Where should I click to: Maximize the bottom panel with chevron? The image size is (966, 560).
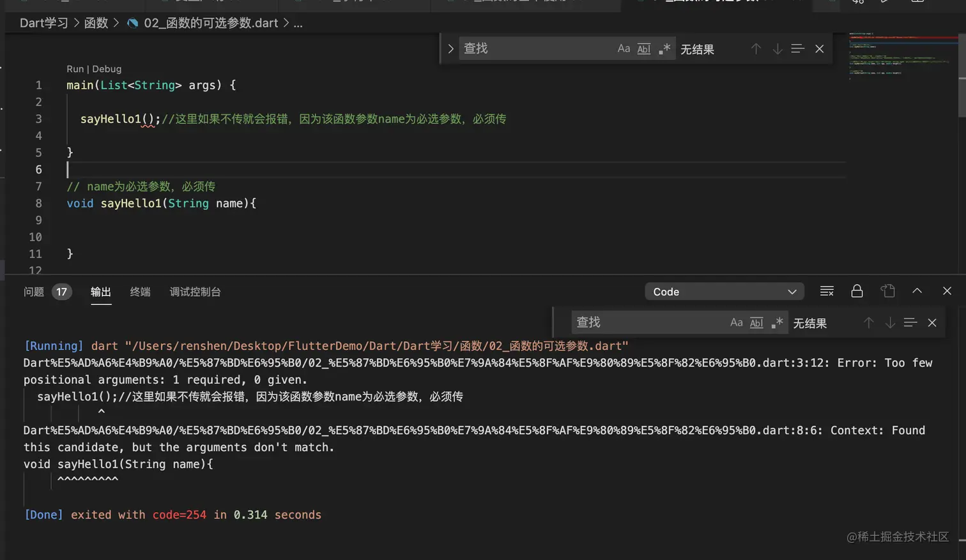tap(917, 291)
